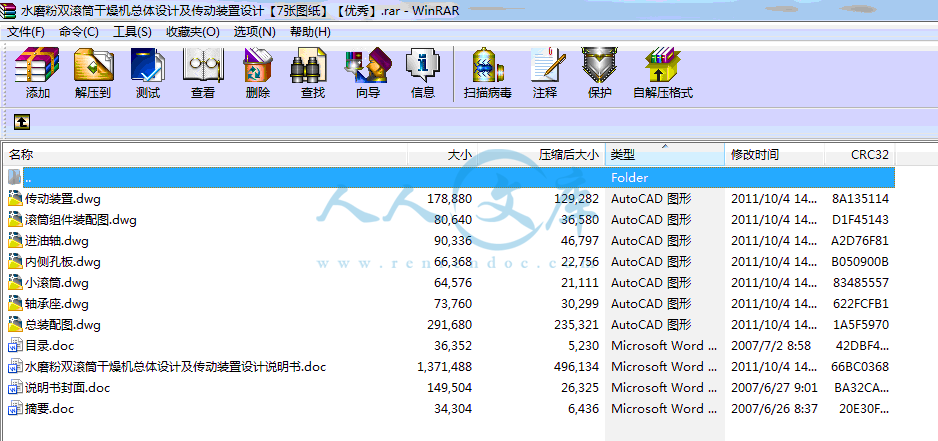Select the file name 目录.doc

click(50, 346)
